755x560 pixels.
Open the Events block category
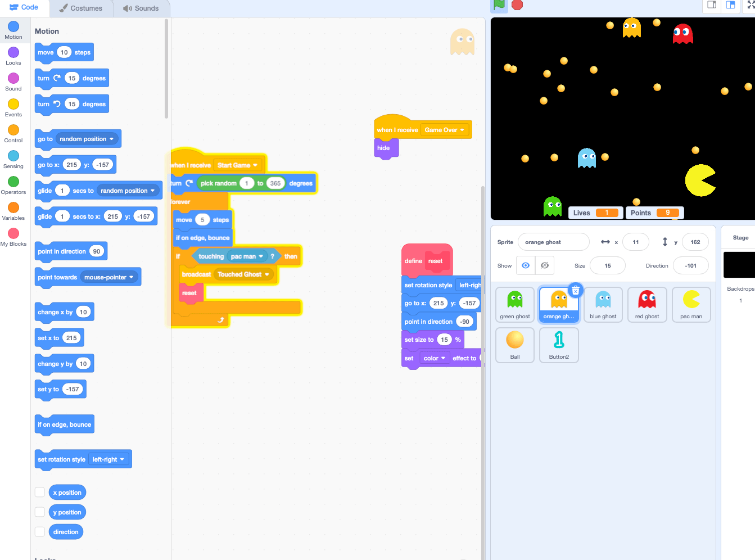(x=13, y=108)
